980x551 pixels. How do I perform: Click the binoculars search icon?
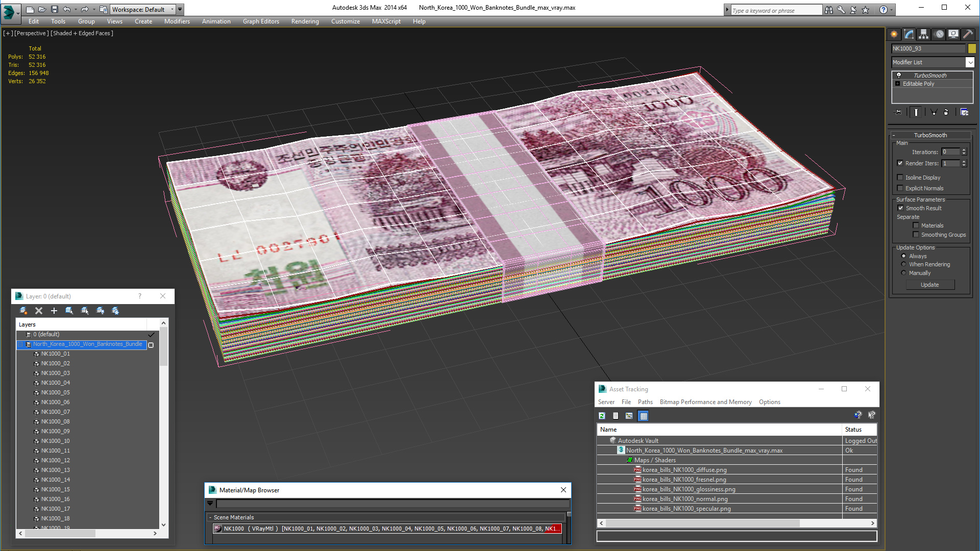[x=828, y=10]
